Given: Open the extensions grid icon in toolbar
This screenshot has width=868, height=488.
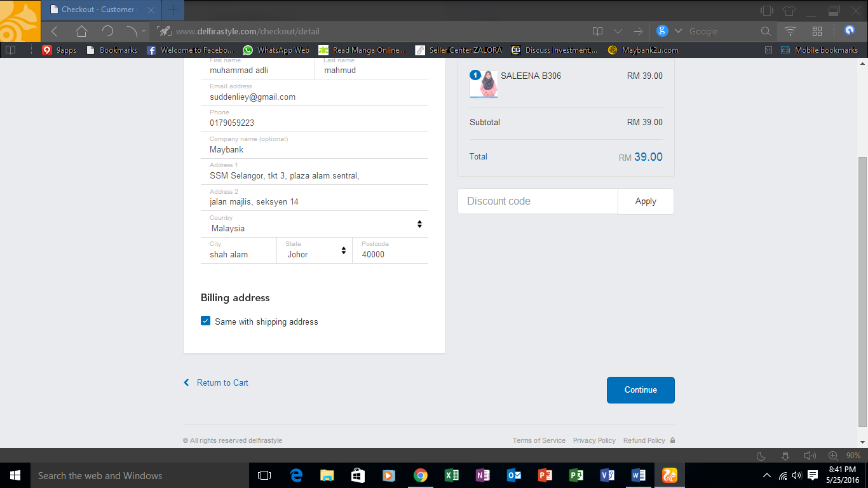Looking at the screenshot, I should tap(817, 30).
